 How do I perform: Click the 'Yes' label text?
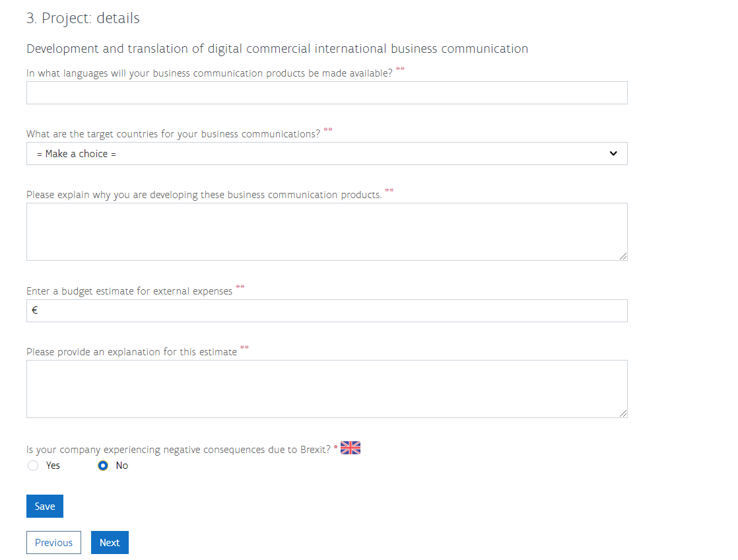click(x=53, y=466)
